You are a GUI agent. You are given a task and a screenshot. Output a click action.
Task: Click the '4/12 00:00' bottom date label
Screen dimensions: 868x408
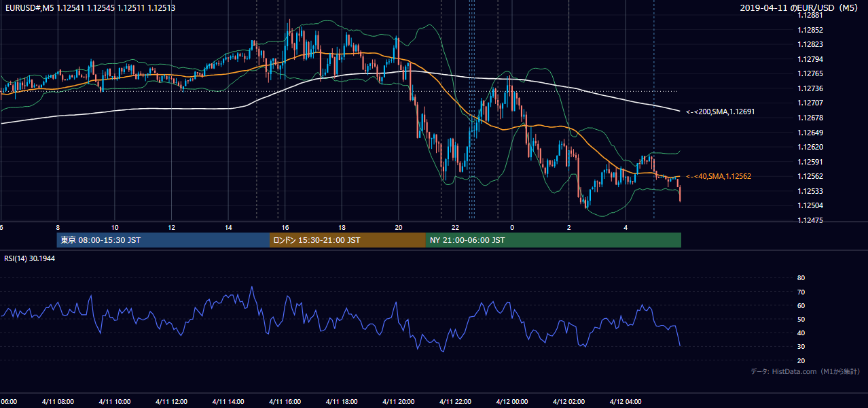[x=512, y=402]
